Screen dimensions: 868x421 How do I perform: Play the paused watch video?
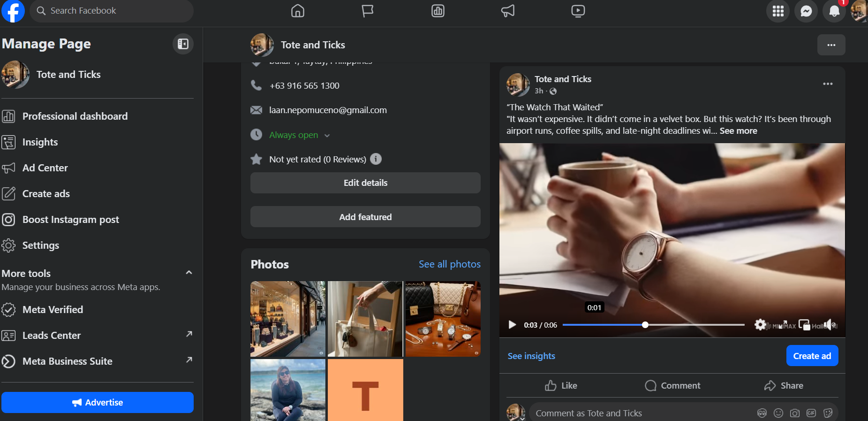coord(512,325)
